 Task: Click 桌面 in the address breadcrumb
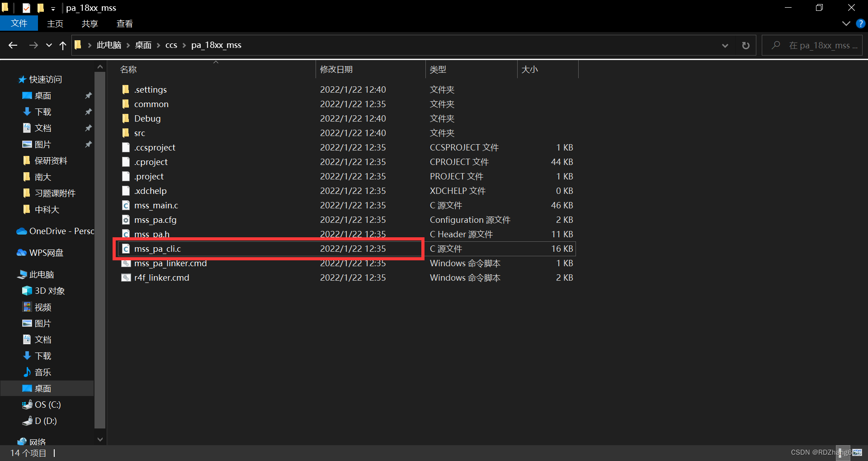point(143,45)
